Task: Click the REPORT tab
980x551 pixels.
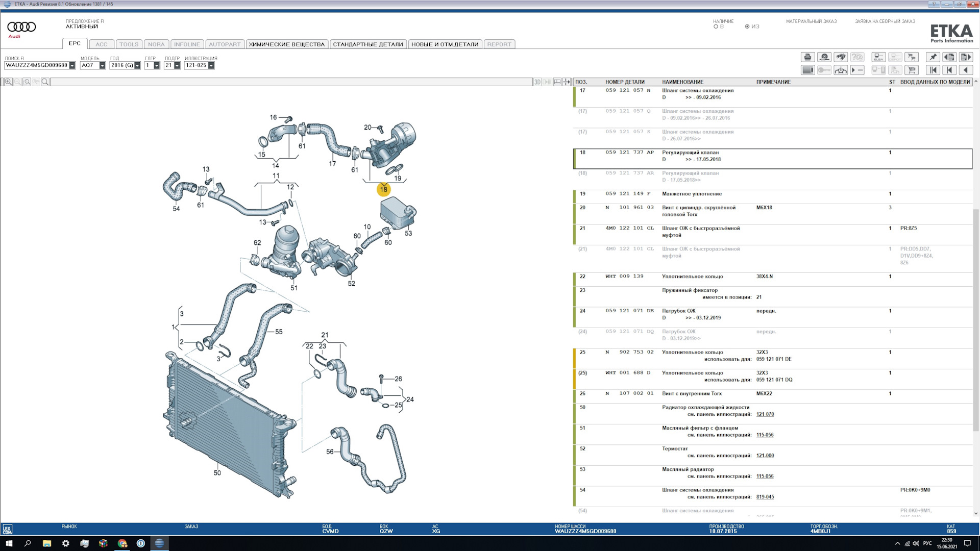Action: 499,44
